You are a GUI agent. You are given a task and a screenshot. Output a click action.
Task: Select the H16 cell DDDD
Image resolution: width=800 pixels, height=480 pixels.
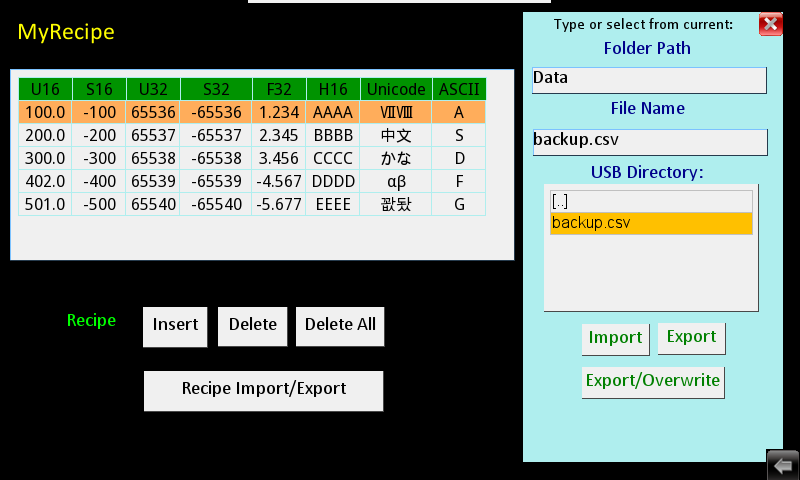333,181
